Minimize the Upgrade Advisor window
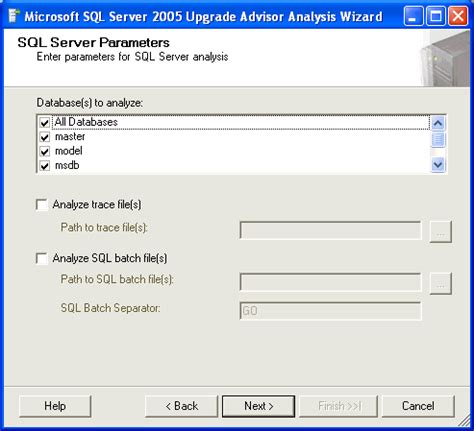This screenshot has width=474, height=431. 413,16
